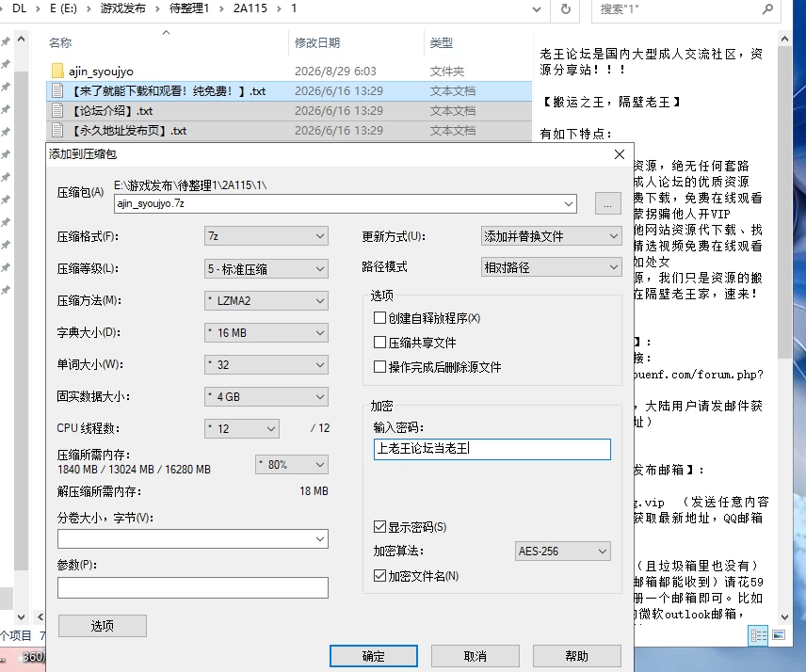Click the preview pane scrollbar thumb
Image resolution: width=806 pixels, height=672 pixels.
point(784,203)
